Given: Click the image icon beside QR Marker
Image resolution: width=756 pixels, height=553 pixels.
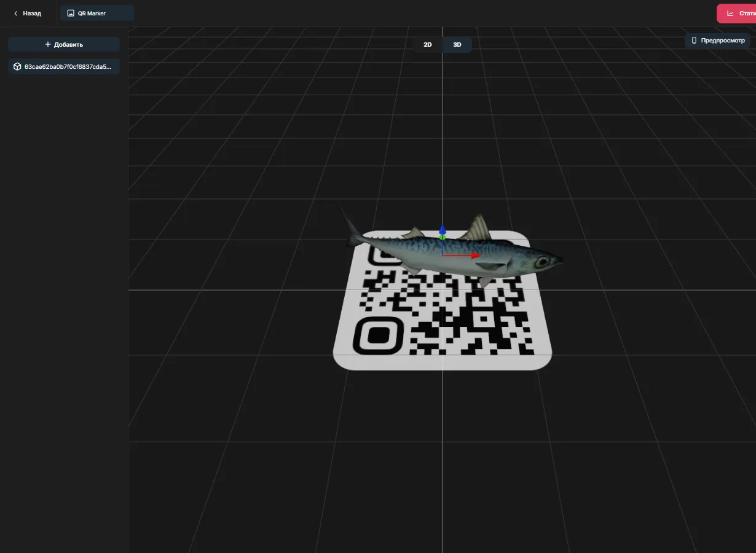Looking at the screenshot, I should point(71,13).
